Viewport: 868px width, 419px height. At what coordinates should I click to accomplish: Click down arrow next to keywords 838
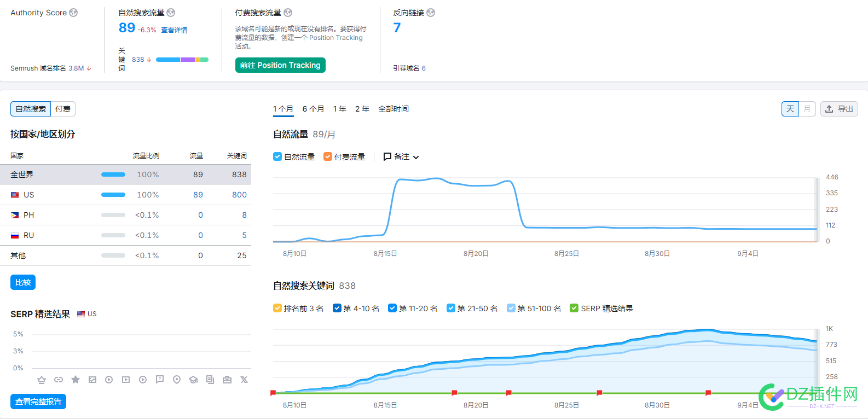point(149,60)
